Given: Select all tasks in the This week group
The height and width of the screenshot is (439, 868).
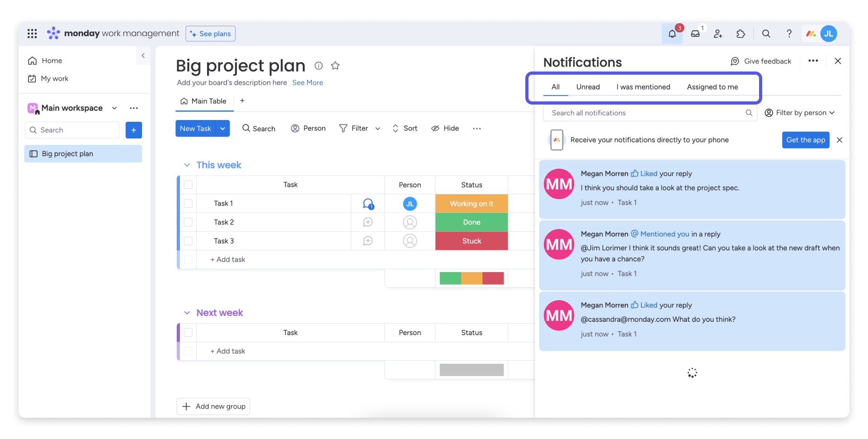Looking at the screenshot, I should [x=188, y=185].
